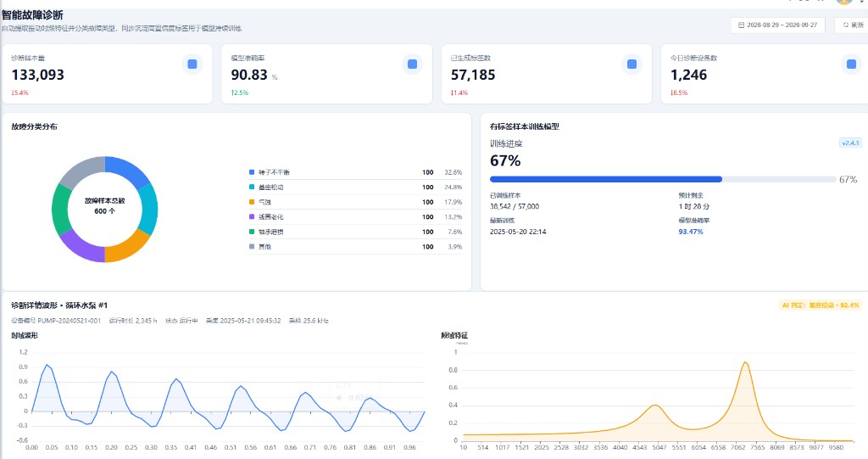Image resolution: width=868 pixels, height=459 pixels.
Task: Click the 25.6 kHz sampling rate value
Action: pyautogui.click(x=316, y=321)
